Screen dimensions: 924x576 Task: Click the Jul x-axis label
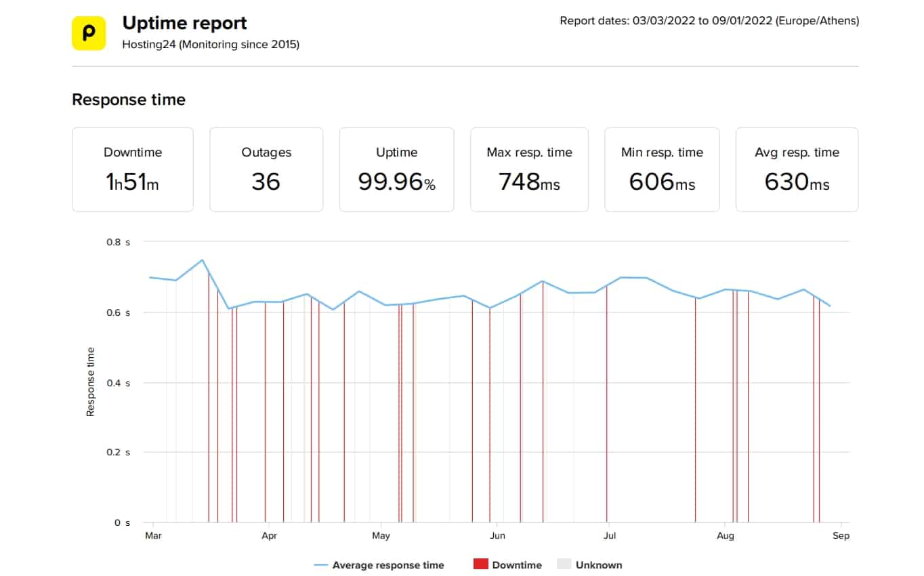click(x=610, y=536)
